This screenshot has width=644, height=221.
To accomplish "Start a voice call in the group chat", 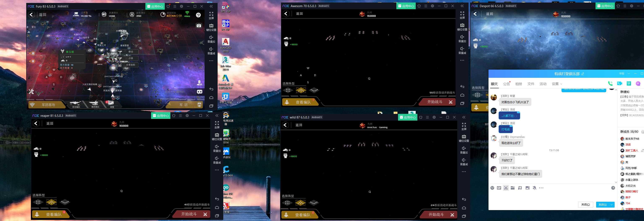I will pos(610,84).
